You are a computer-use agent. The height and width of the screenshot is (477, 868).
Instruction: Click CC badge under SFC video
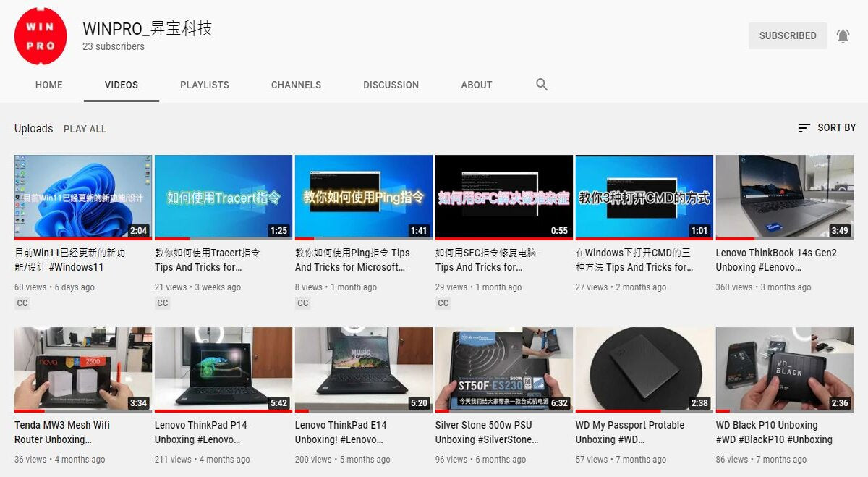click(443, 303)
